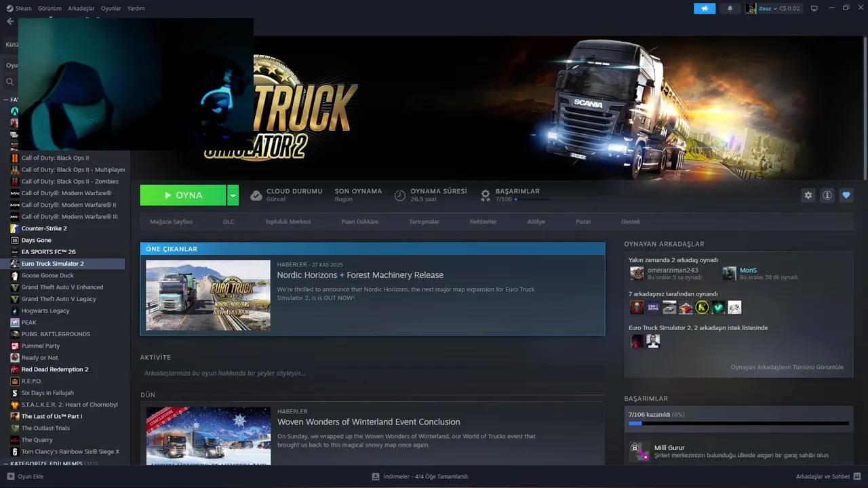Click small progress bar under BAŞARIMLAR header
Viewport: 868px width, 488px height.
click(532, 199)
